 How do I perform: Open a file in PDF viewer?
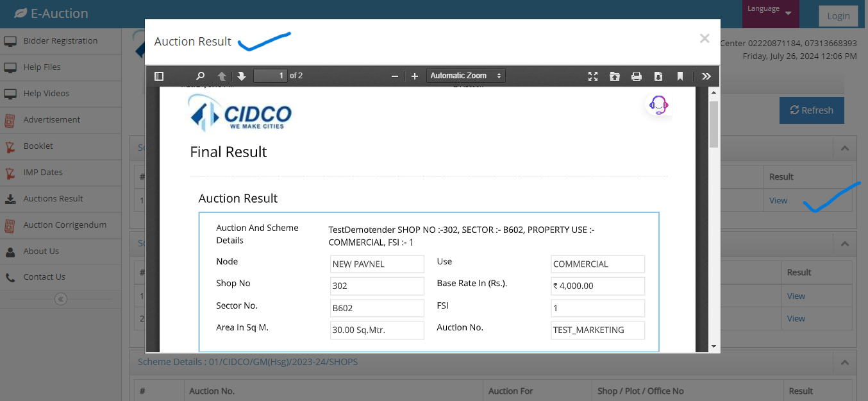tap(615, 76)
